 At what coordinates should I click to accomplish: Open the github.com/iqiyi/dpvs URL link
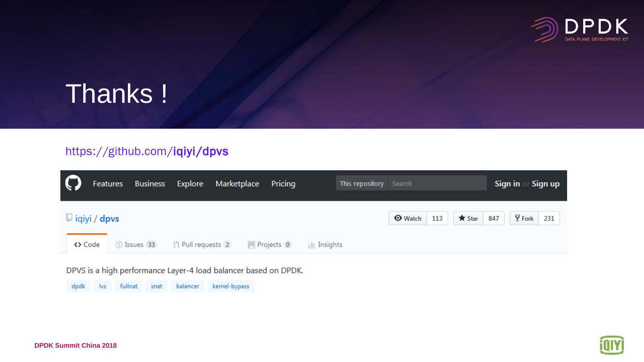click(147, 152)
